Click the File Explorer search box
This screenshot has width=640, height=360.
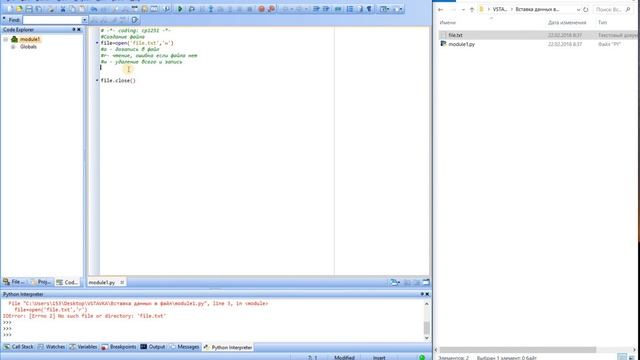click(x=613, y=9)
